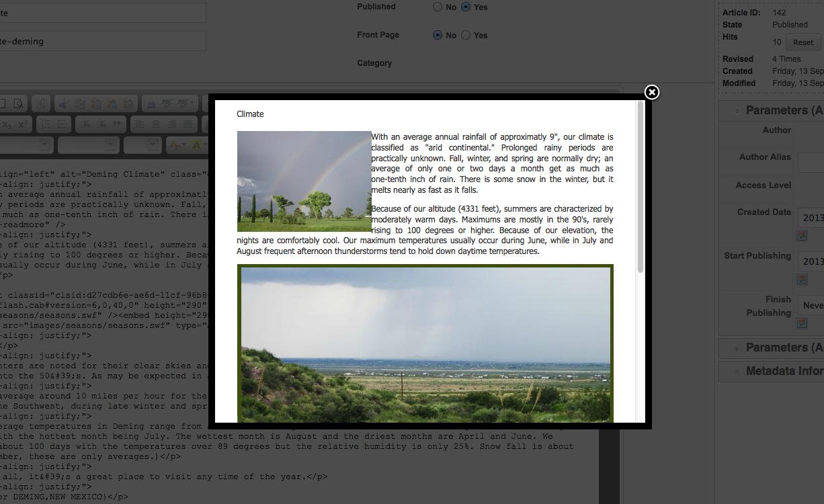
Task: Click the Print icon in editor toolbar
Action: click(x=150, y=103)
